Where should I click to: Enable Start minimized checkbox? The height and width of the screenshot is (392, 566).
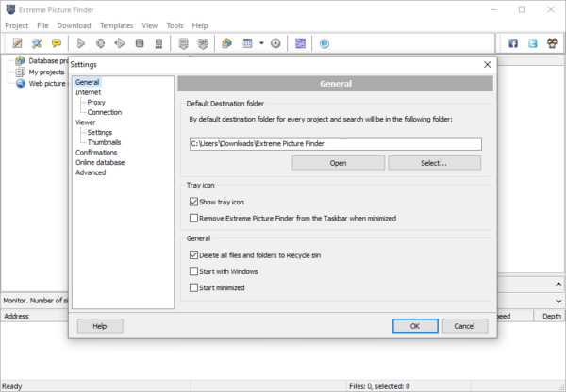(x=193, y=287)
